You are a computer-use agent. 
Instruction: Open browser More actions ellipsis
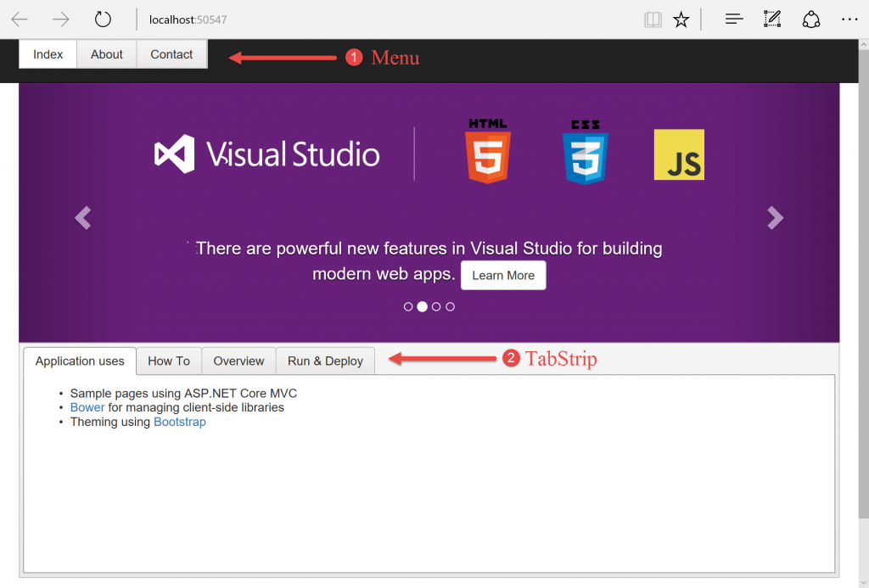pyautogui.click(x=849, y=20)
